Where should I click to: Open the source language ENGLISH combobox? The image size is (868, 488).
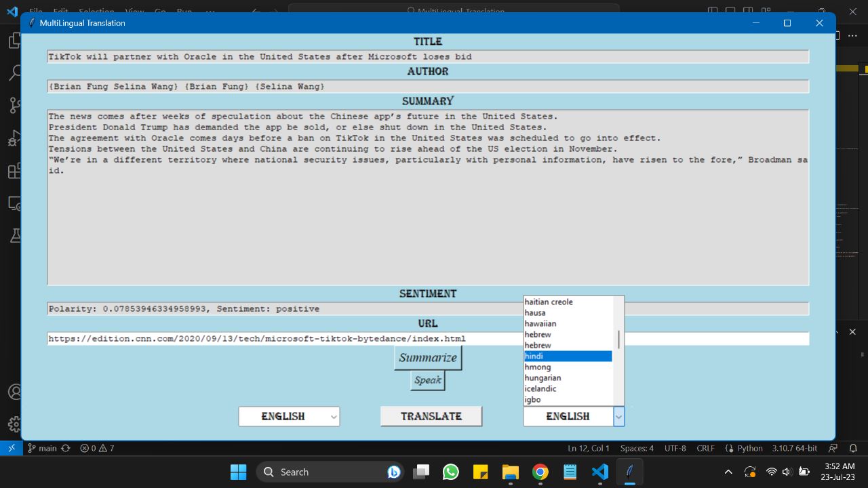tap(289, 416)
